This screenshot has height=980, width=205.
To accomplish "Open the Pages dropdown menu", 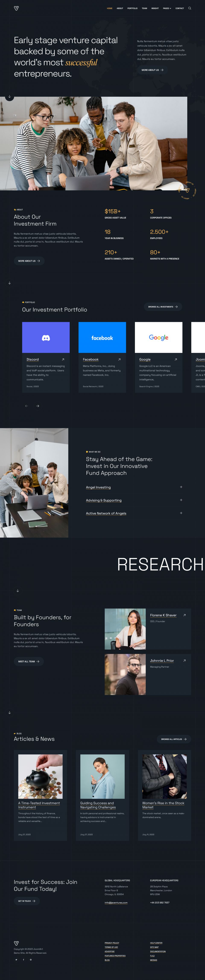I will 167,8.
